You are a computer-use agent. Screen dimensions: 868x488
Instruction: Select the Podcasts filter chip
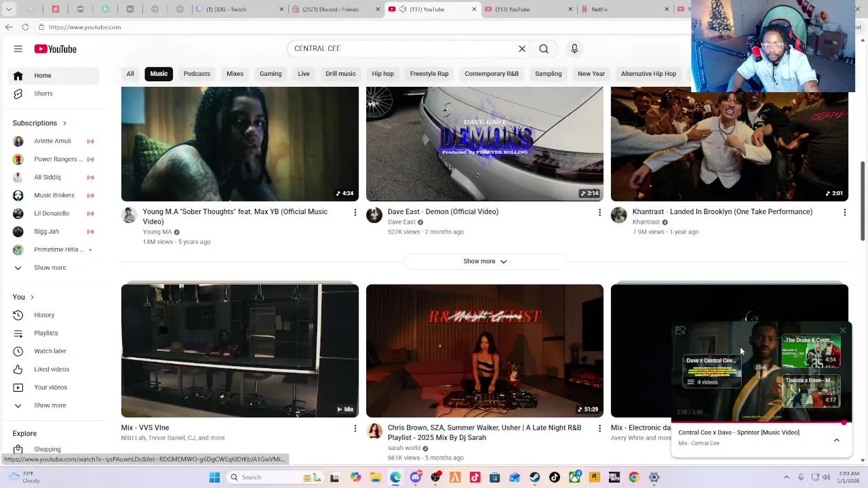coord(197,74)
